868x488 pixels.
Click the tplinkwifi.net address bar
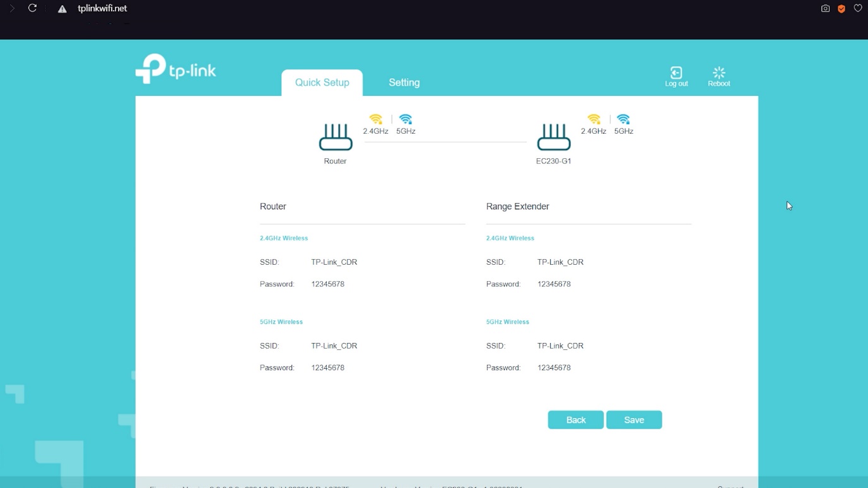click(102, 8)
